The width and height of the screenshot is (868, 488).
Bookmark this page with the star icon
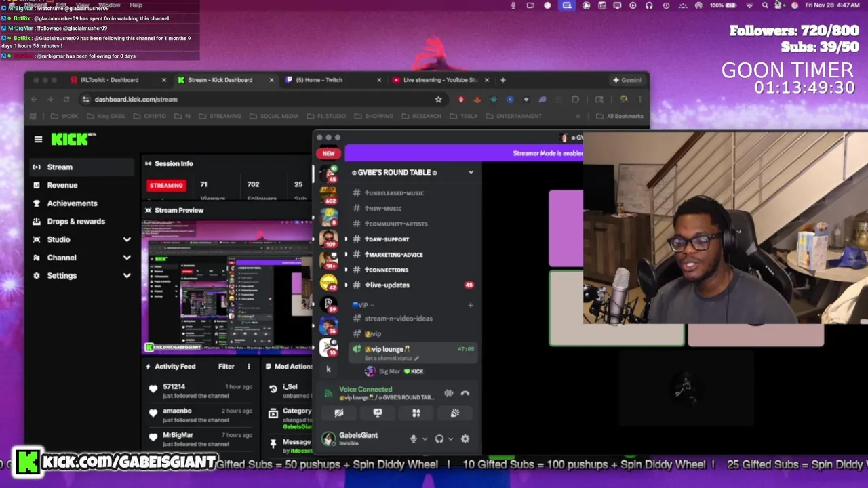(x=438, y=99)
